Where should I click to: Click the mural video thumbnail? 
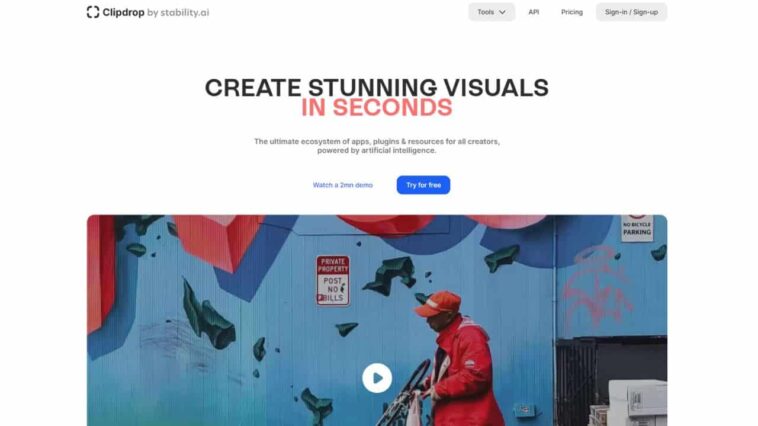tap(377, 321)
